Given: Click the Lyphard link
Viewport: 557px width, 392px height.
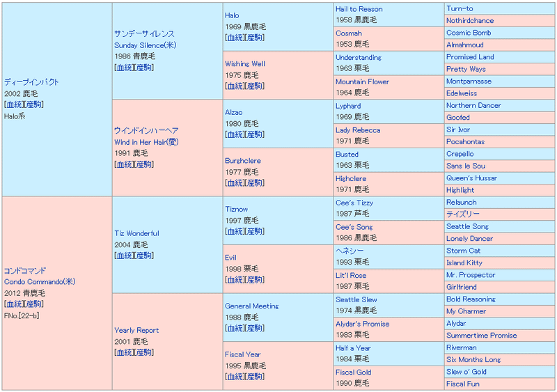Looking at the screenshot, I should [x=348, y=106].
